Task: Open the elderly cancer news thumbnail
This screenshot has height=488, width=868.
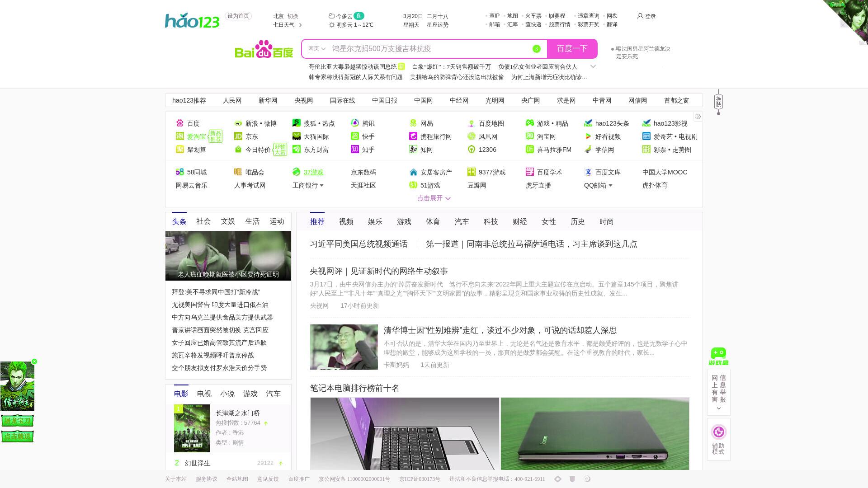Action: [x=228, y=256]
